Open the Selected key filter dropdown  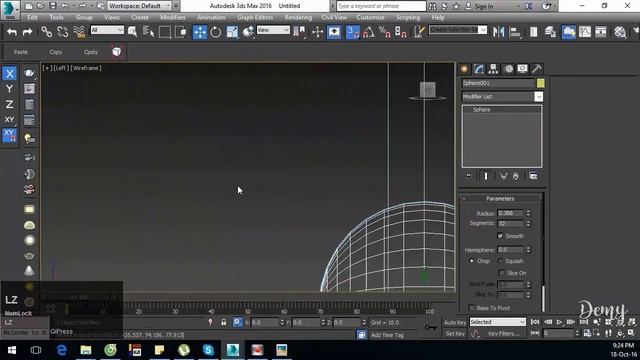(498, 322)
